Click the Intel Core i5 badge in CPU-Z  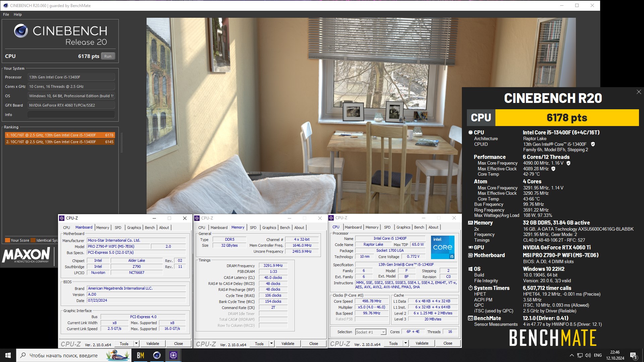coord(443,247)
